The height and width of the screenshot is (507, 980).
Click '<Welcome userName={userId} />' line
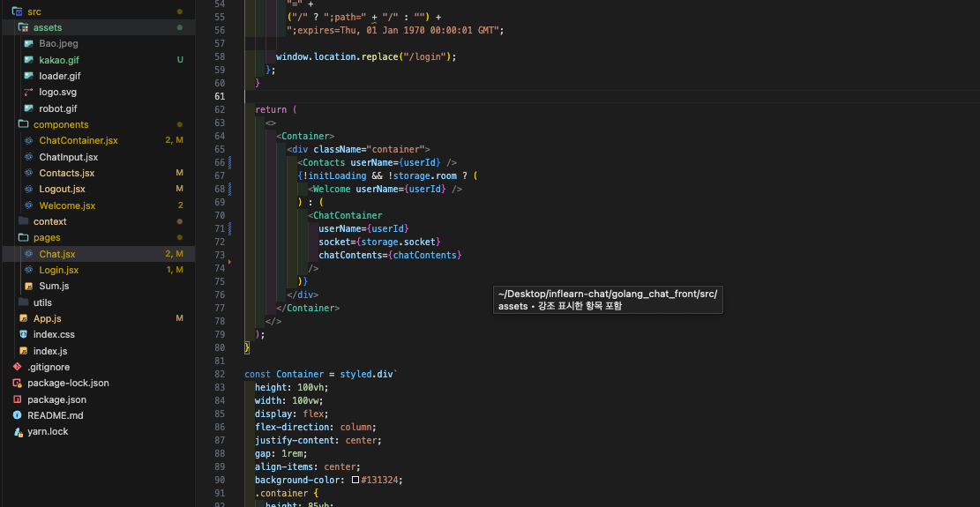coord(385,190)
